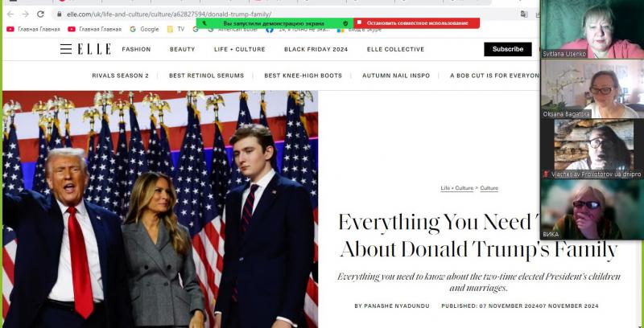Go back using the browser back arrow

point(10,14)
